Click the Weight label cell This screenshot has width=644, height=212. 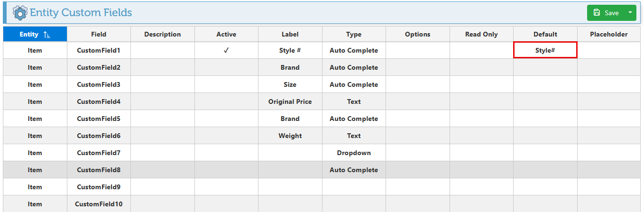click(290, 136)
